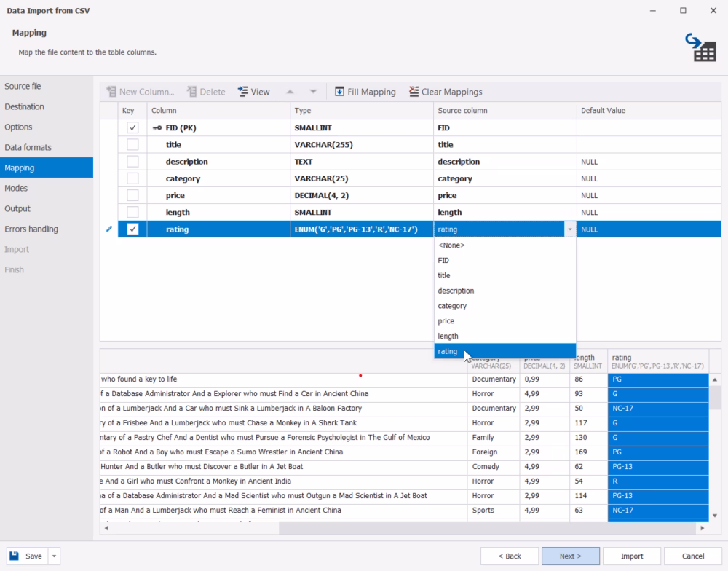Image resolution: width=728 pixels, height=571 pixels.
Task: Select length in source column dropdown list
Action: (505, 336)
